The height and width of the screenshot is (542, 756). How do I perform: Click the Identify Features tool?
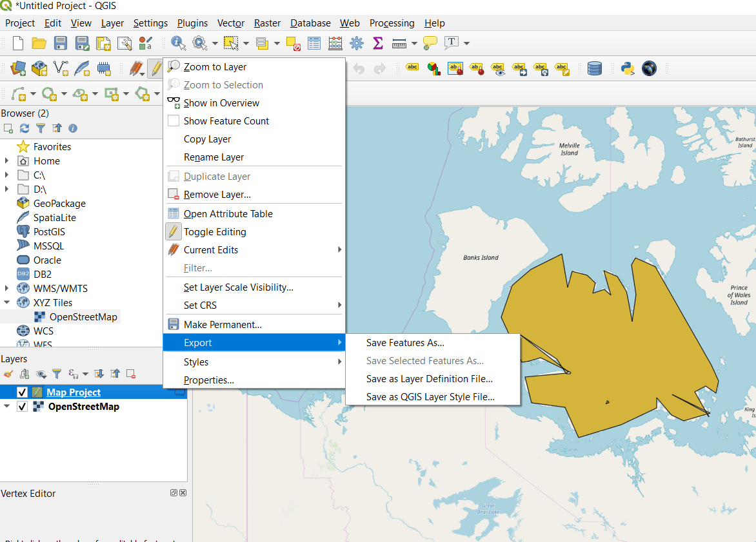pyautogui.click(x=178, y=43)
